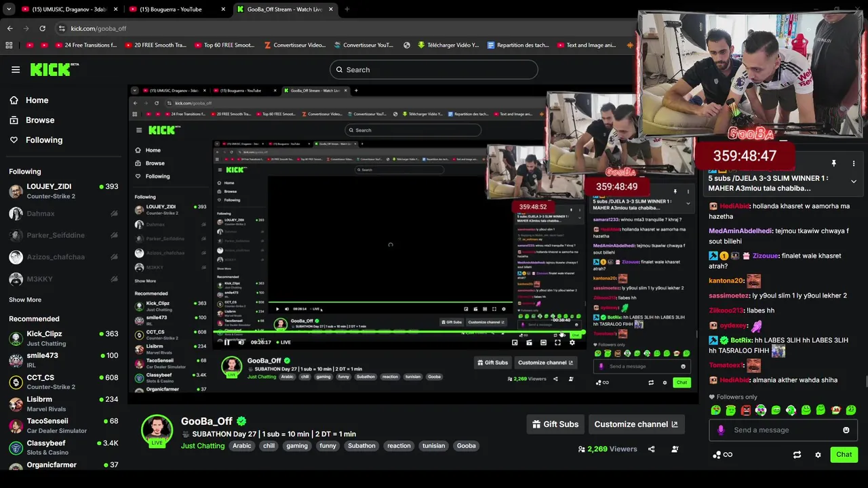Click the user icon beside share
This screenshot has width=868, height=488.
[x=675, y=449]
